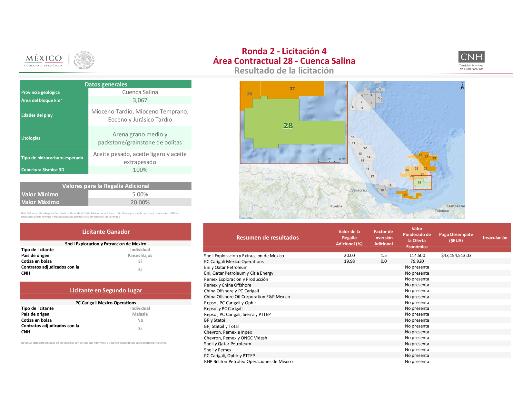Click 'Valor de la Regalía Adicional (%)' header
This screenshot has width=532, height=411.
tap(349, 238)
